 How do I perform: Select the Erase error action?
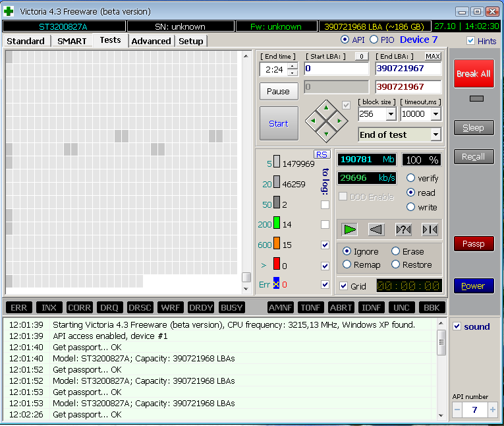click(x=396, y=251)
